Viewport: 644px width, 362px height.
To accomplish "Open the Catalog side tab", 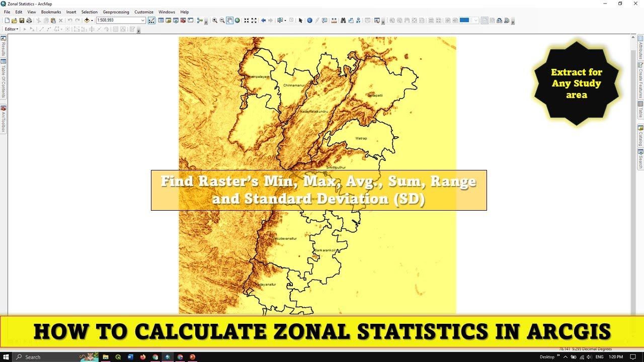I will coord(640,136).
